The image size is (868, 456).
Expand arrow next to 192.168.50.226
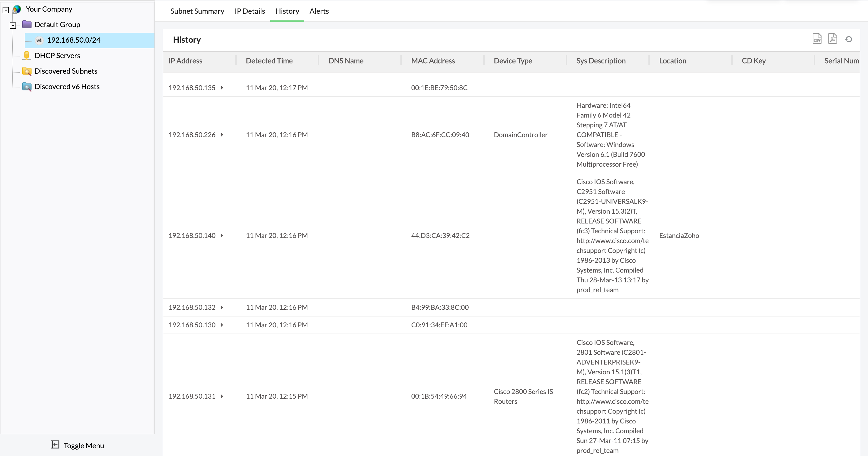pos(222,135)
